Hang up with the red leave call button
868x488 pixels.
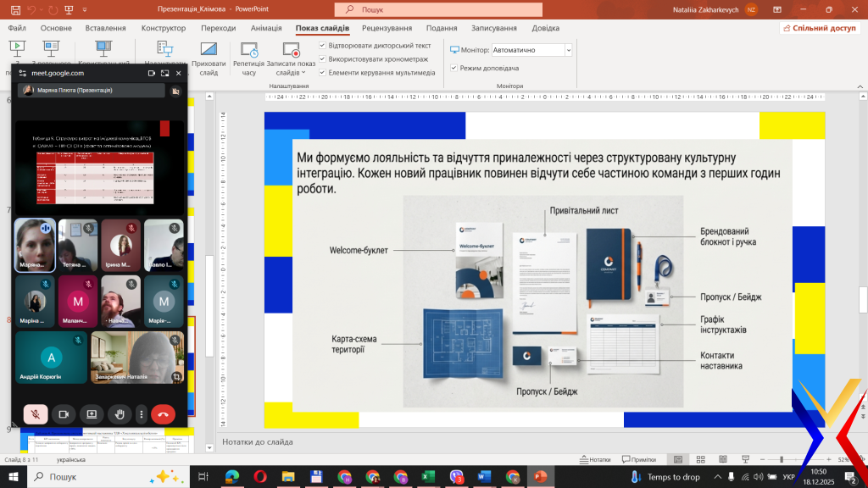(x=163, y=414)
